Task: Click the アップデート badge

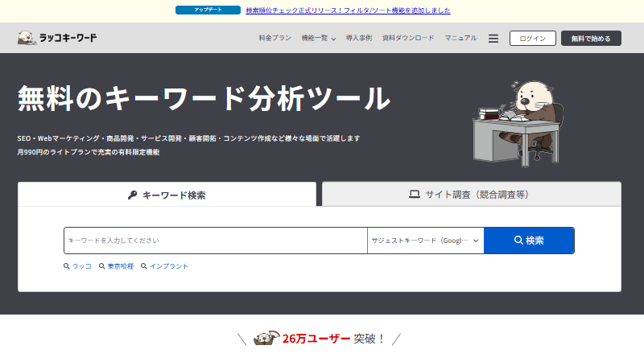Action: [x=208, y=10]
